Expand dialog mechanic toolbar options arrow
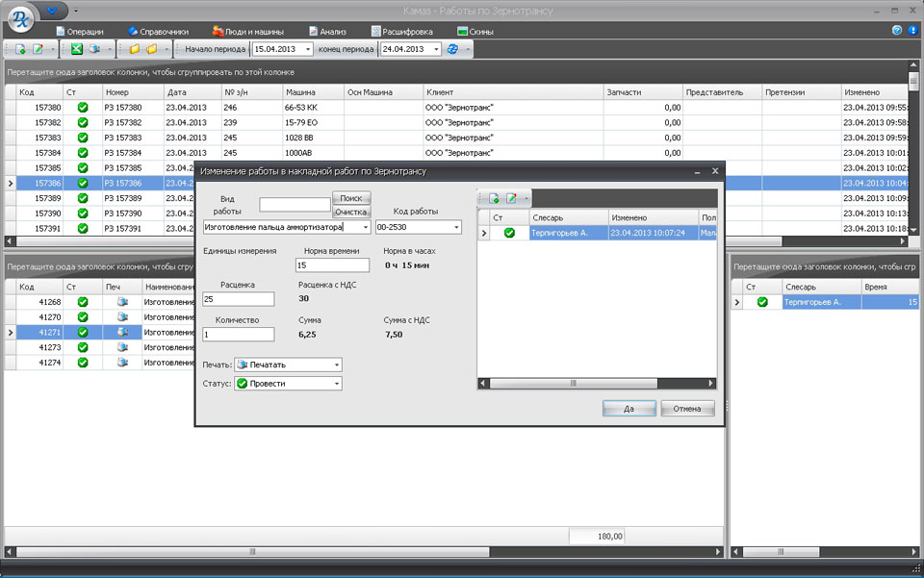The height and width of the screenshot is (578, 924). point(526,198)
